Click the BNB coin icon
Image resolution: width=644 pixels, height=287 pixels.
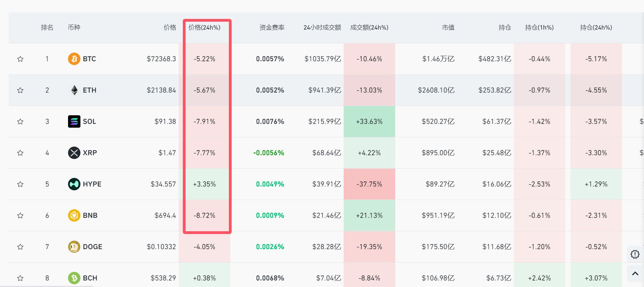[x=74, y=215]
